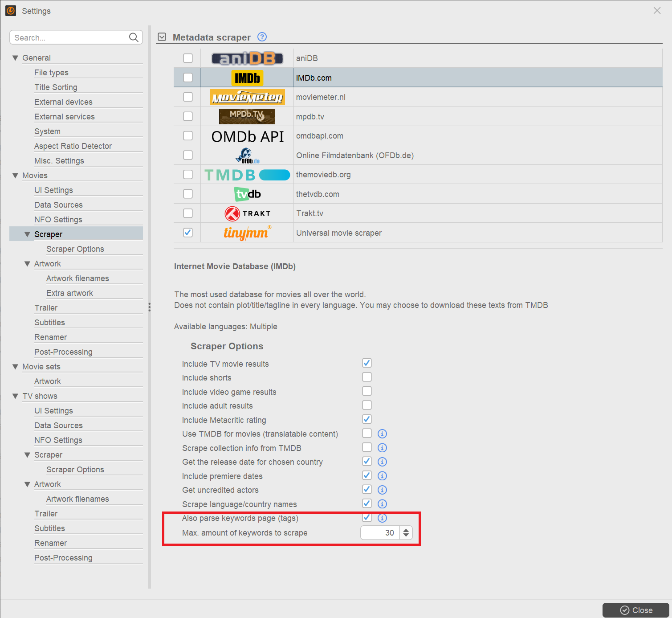Screen dimensions: 672x618
Task: Close the Settings window
Action: click(657, 11)
